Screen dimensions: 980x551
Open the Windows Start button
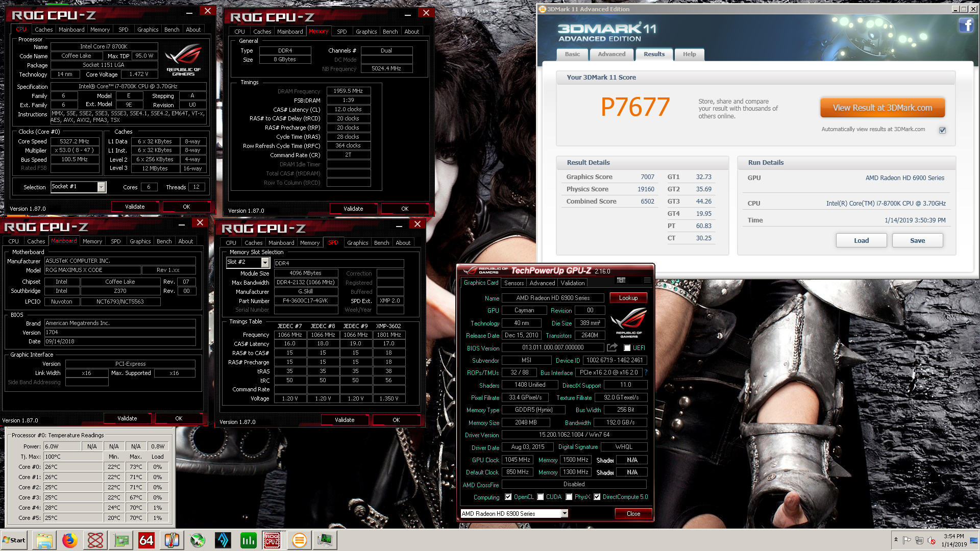tap(14, 540)
